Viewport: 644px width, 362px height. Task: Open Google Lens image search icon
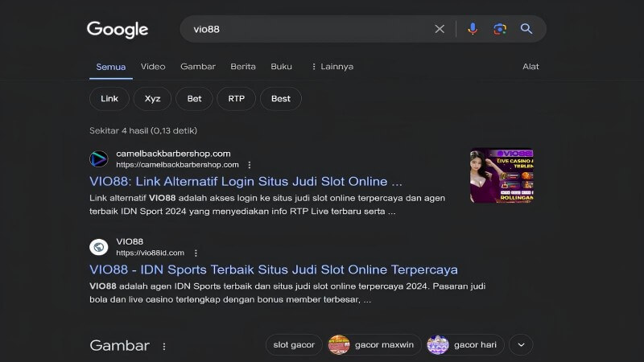coord(499,29)
